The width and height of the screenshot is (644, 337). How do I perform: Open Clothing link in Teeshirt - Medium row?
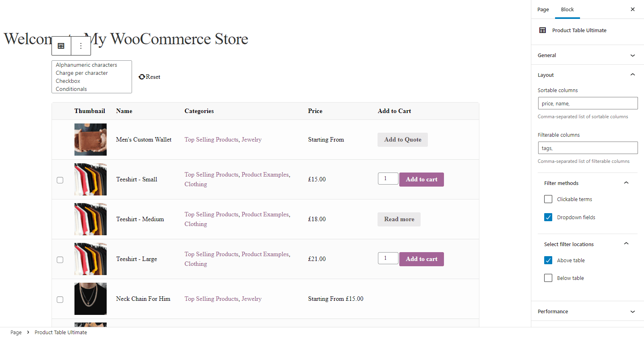point(196,224)
